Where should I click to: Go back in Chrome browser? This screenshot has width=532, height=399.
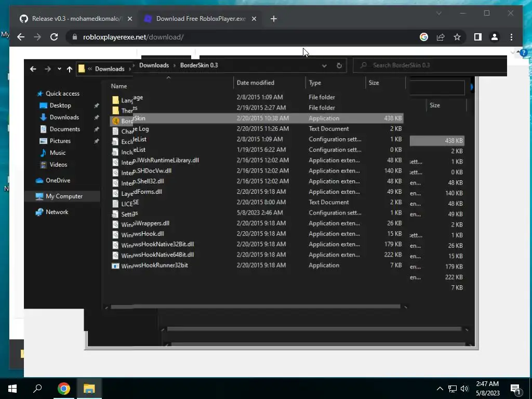(x=21, y=37)
